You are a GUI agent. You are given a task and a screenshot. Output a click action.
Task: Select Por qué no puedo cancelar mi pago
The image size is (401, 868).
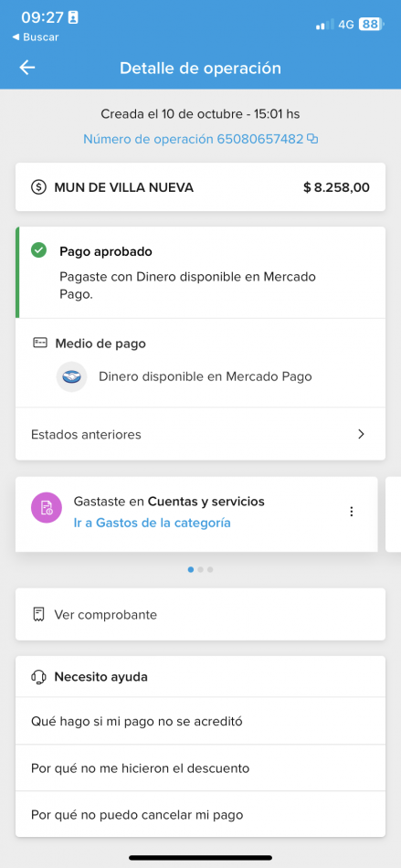[200, 815]
